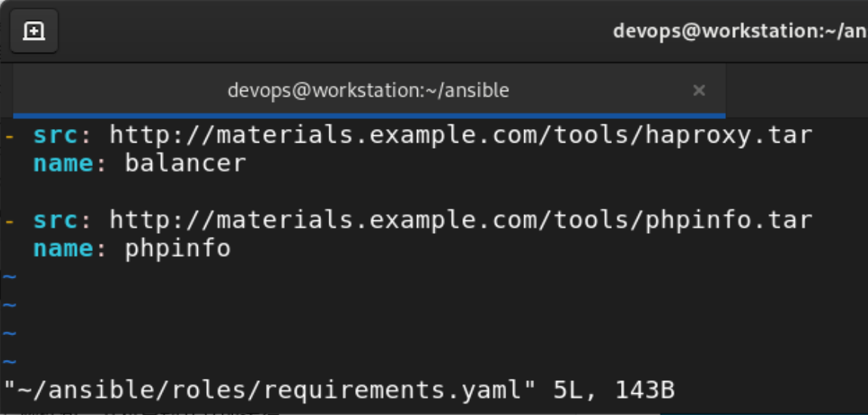Click the balancer value
868x415 pixels.
coord(185,164)
